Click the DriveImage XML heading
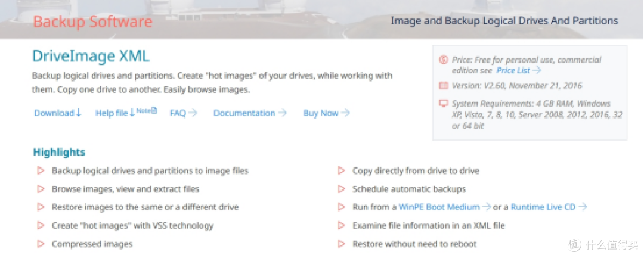644x258 pixels. pos(91,57)
